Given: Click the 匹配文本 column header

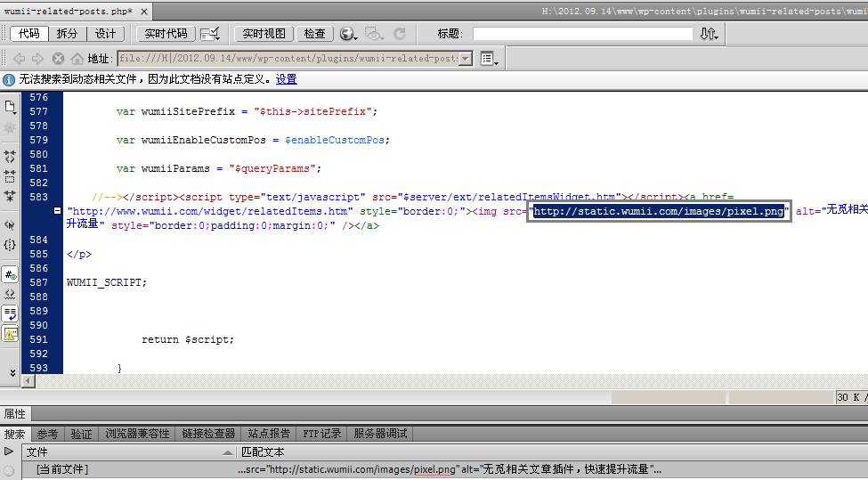Looking at the screenshot, I should (263, 452).
